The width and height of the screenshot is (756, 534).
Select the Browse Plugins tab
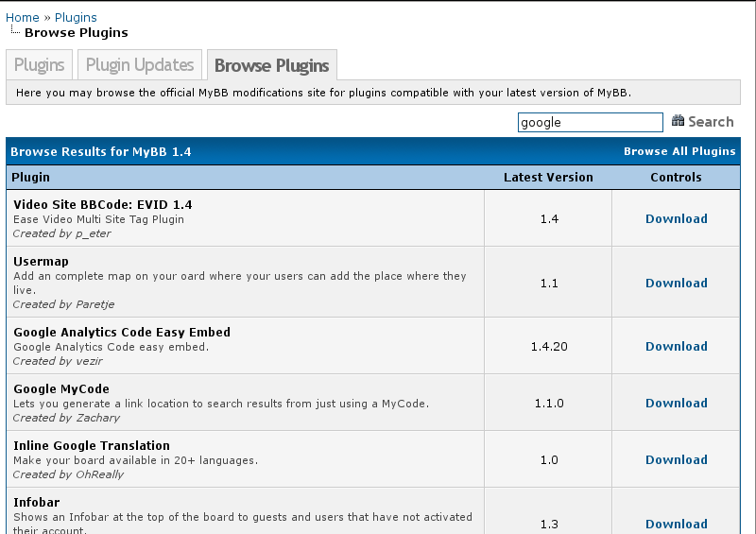[x=271, y=65]
